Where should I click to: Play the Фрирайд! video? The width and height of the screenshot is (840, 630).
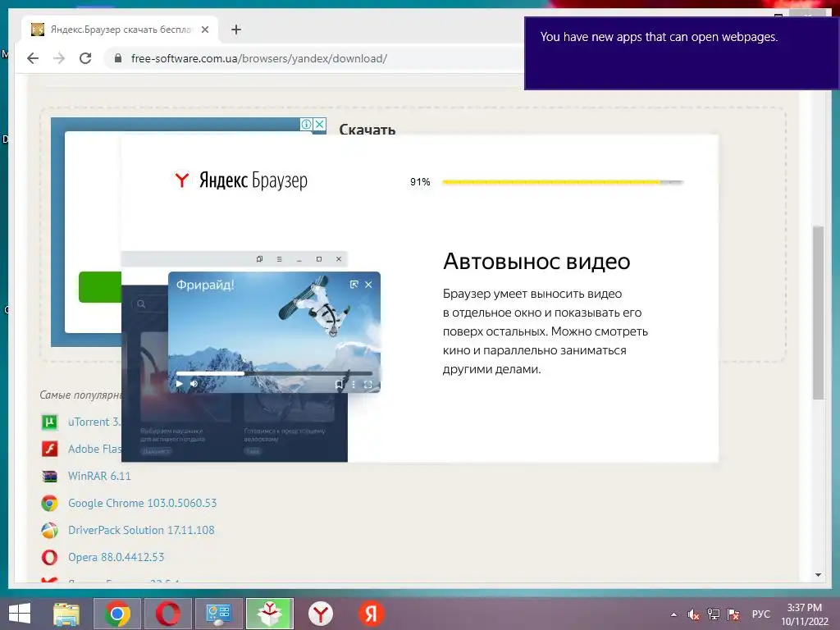point(180,384)
